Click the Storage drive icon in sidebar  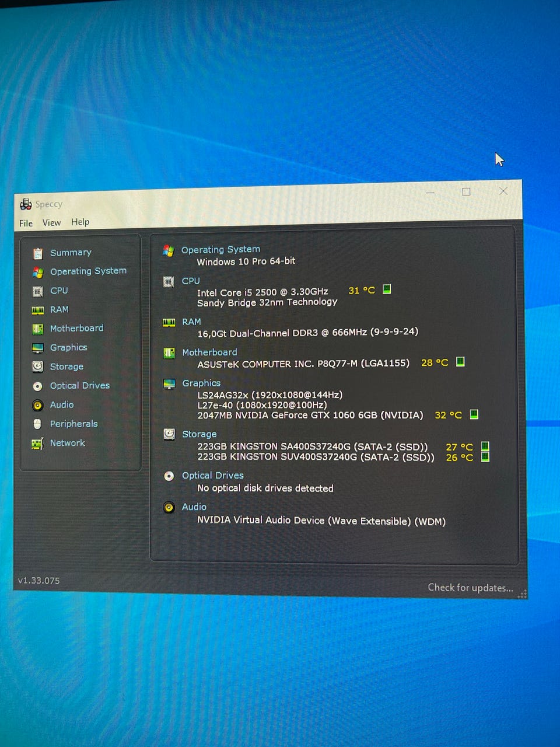click(x=38, y=366)
